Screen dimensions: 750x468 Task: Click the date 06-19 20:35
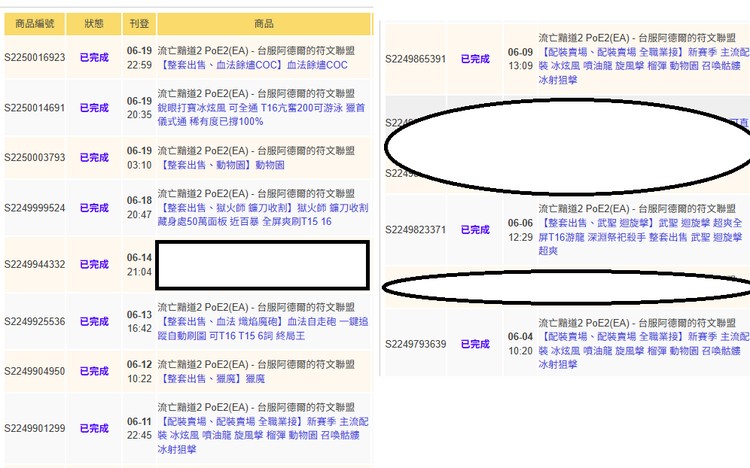pos(139,108)
